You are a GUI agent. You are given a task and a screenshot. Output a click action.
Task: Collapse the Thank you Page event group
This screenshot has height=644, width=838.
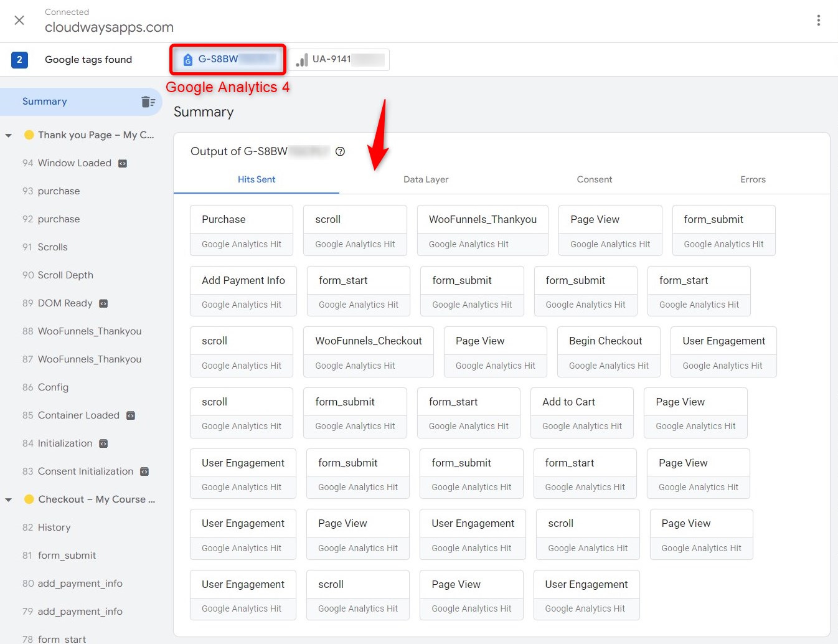(9, 135)
